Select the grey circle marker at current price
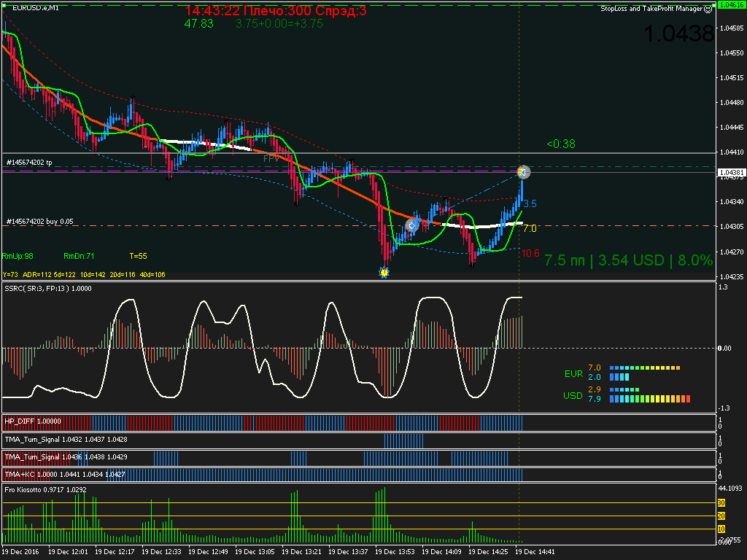 pyautogui.click(x=523, y=172)
